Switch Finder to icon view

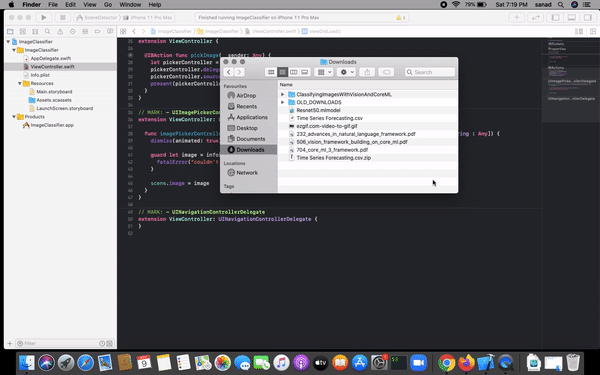271,72
